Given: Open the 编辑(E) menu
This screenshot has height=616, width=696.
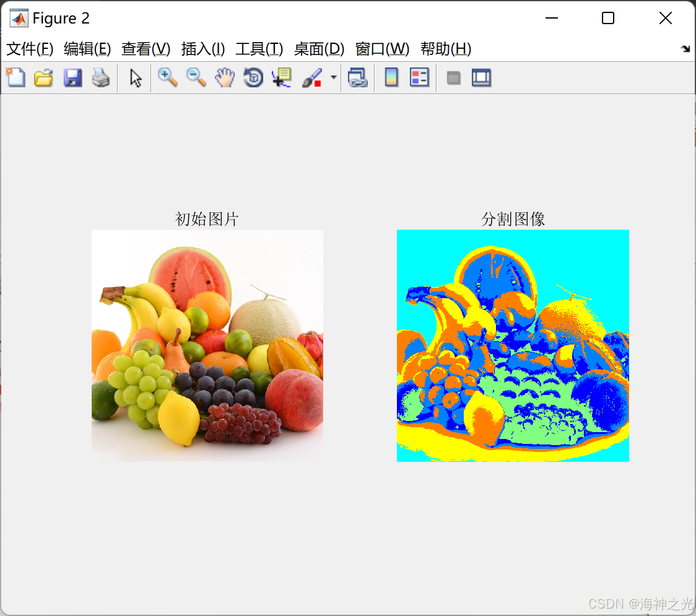Looking at the screenshot, I should pyautogui.click(x=87, y=49).
